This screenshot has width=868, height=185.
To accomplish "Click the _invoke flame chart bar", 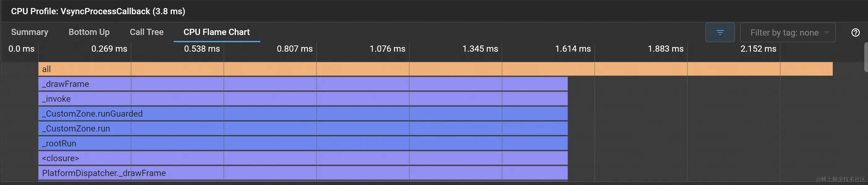I will 303,99.
